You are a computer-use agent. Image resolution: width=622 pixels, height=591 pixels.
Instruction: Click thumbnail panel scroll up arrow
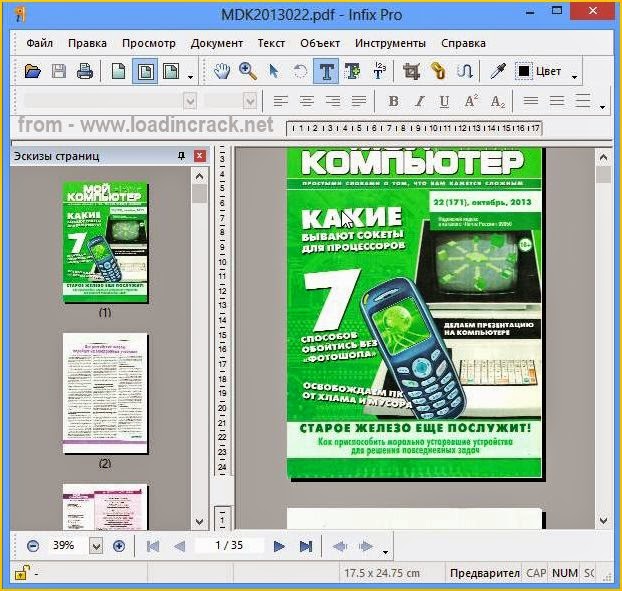[200, 176]
